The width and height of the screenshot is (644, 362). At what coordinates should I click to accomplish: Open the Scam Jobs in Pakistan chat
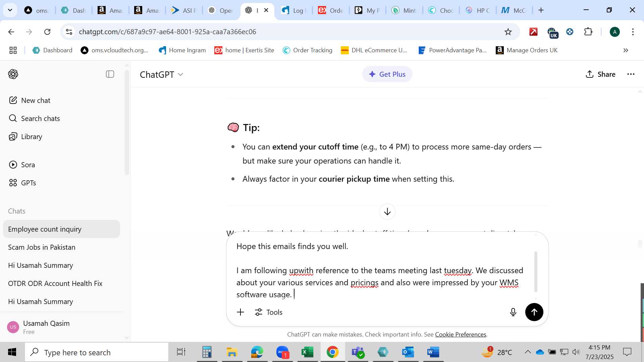click(x=61, y=247)
